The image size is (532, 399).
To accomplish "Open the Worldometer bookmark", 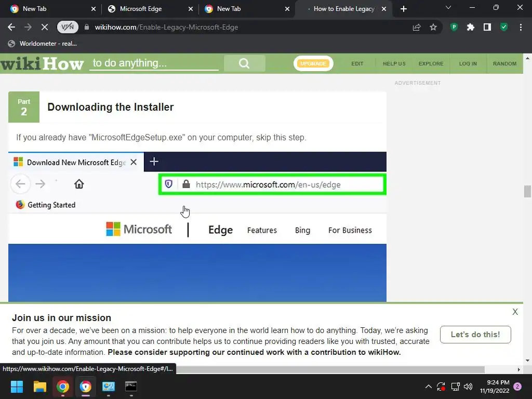I will coord(43,44).
